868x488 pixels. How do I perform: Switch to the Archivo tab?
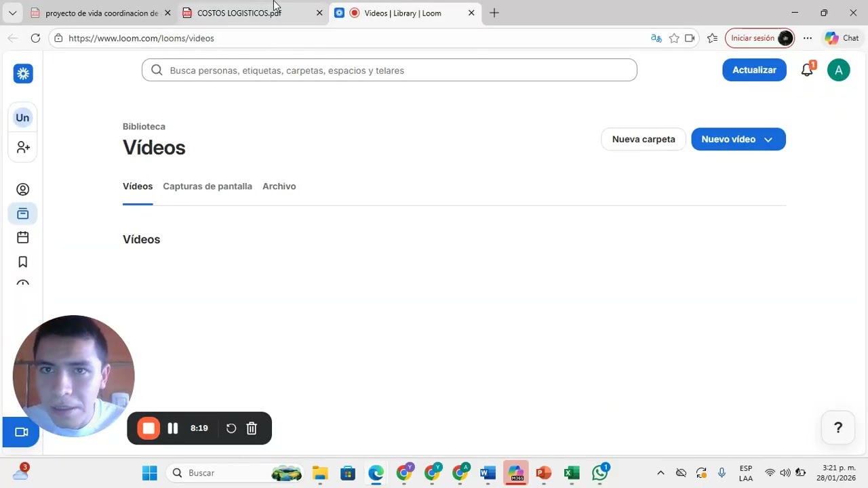click(x=279, y=186)
